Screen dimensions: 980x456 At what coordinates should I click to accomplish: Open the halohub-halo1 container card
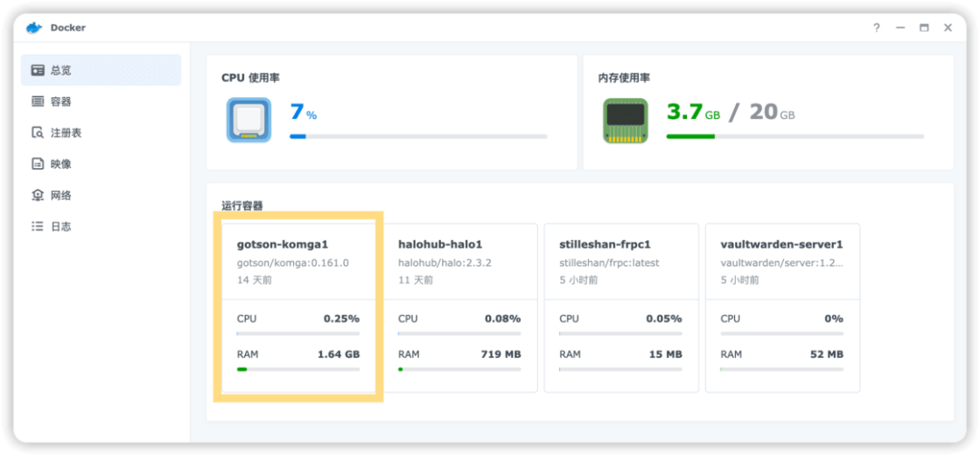[x=460, y=308]
